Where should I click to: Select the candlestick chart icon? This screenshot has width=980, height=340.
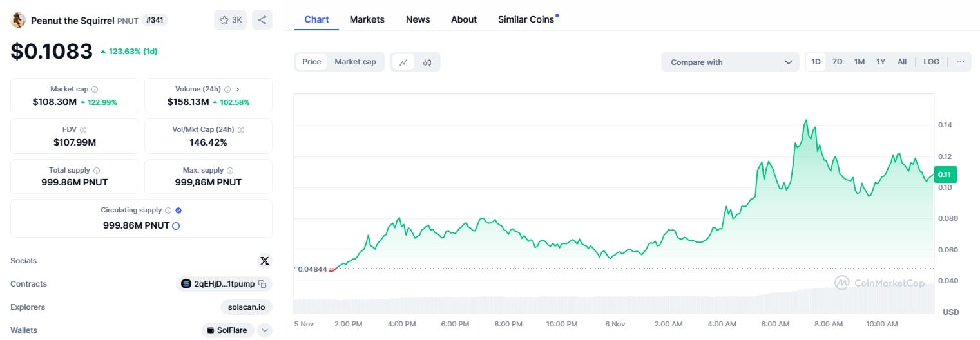click(x=427, y=62)
